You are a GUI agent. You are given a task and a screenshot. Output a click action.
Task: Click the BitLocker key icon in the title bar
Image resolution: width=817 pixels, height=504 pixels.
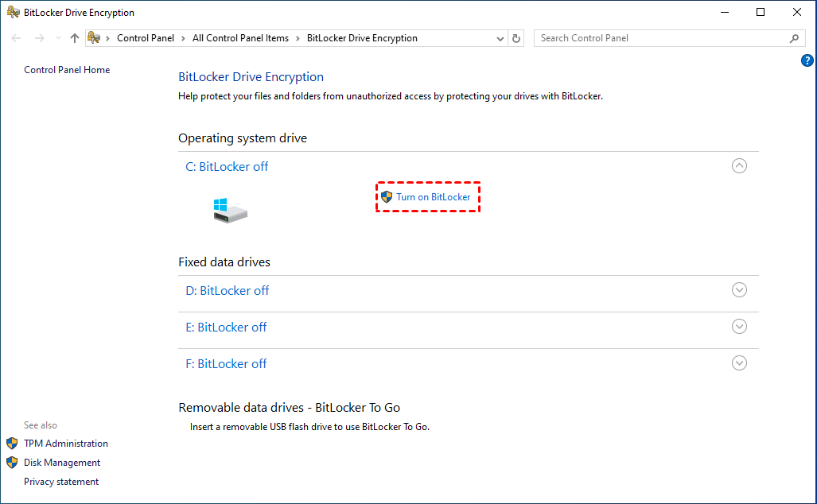coord(13,12)
